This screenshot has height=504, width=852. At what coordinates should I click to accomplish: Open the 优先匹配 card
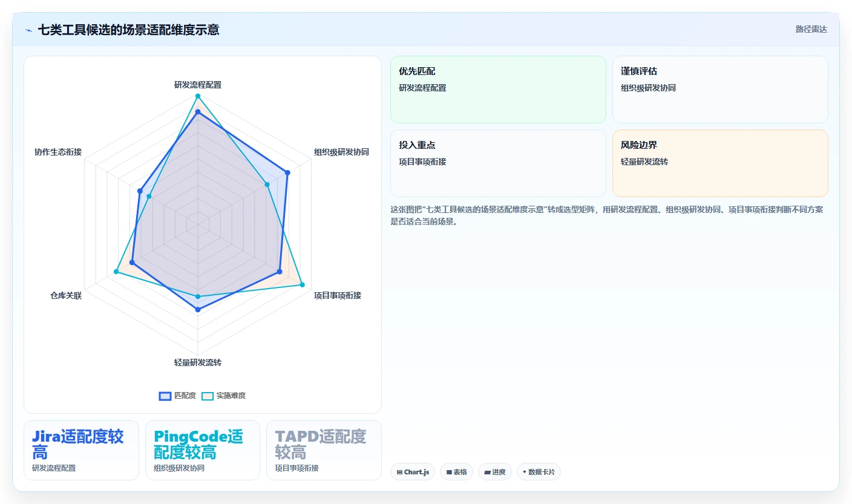[x=498, y=90]
